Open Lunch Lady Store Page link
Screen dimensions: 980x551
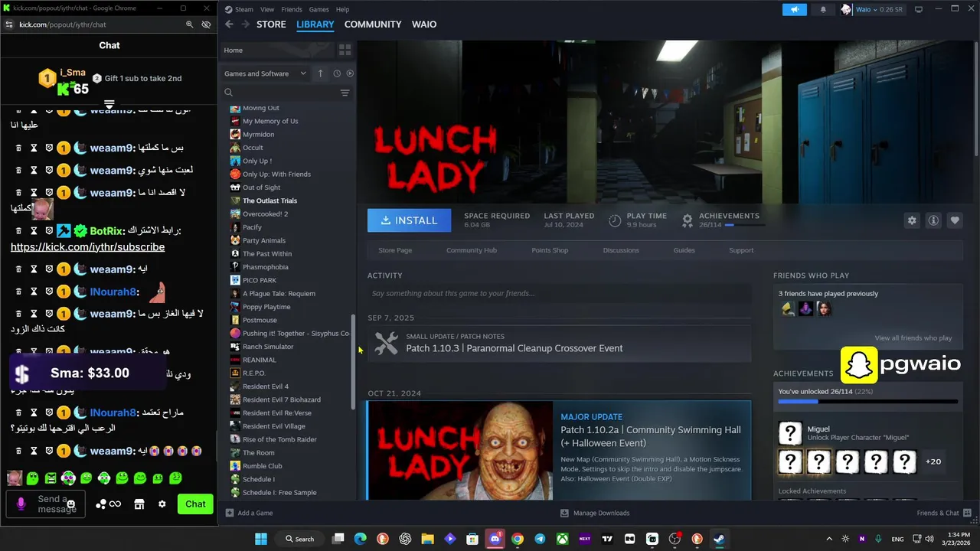[x=395, y=250]
